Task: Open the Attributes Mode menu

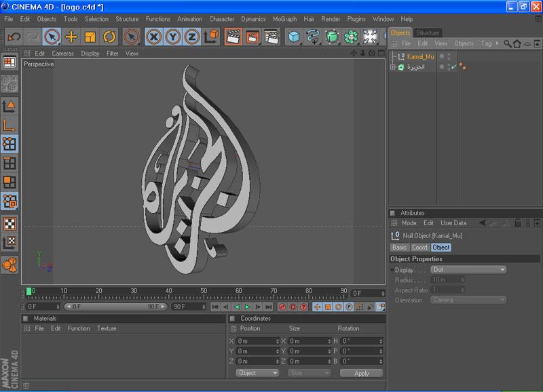Action: tap(409, 223)
